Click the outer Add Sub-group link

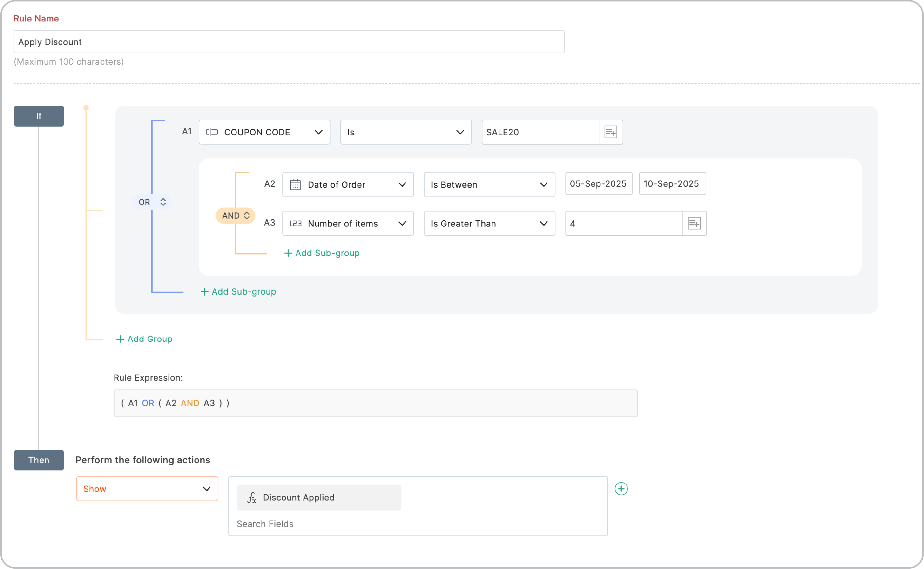pyautogui.click(x=238, y=292)
